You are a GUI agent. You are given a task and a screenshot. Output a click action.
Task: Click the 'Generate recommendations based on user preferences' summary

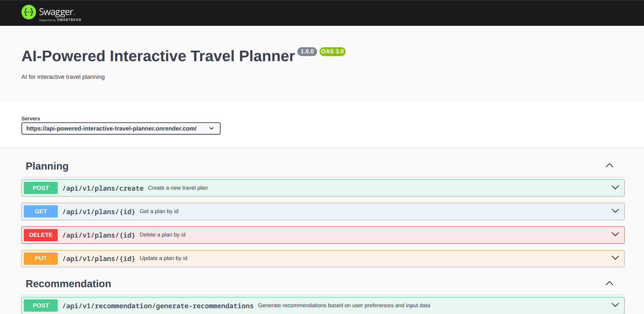point(344,306)
